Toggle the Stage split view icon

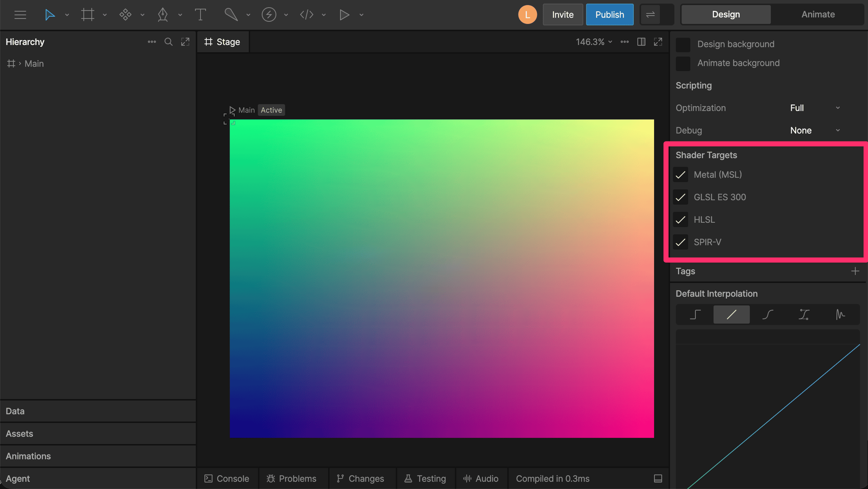(641, 42)
